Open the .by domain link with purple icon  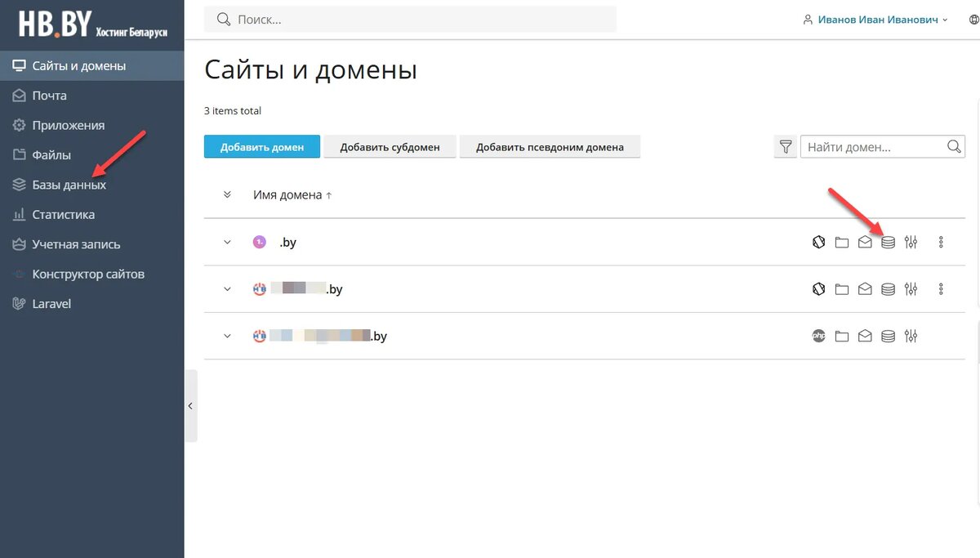(x=287, y=243)
